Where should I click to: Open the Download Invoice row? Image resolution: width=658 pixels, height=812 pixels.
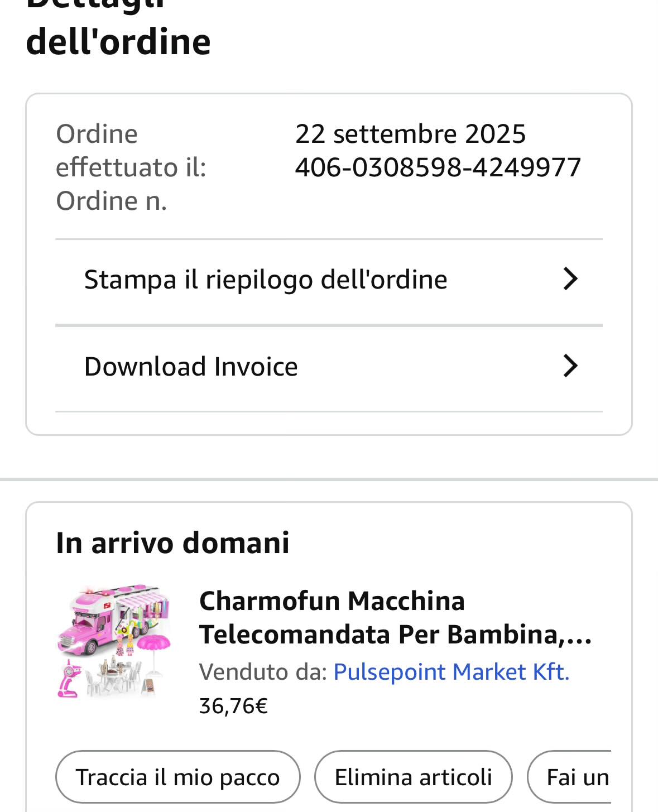point(191,367)
